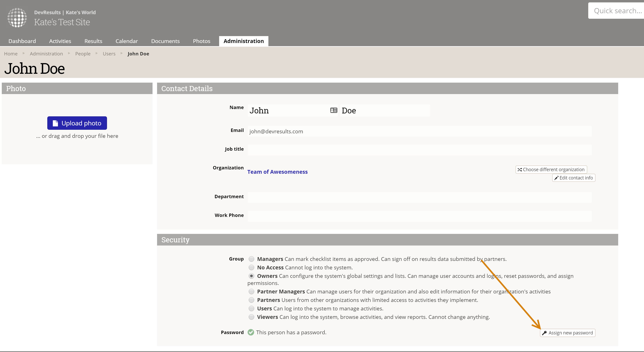Go to the Results tab

click(x=93, y=41)
